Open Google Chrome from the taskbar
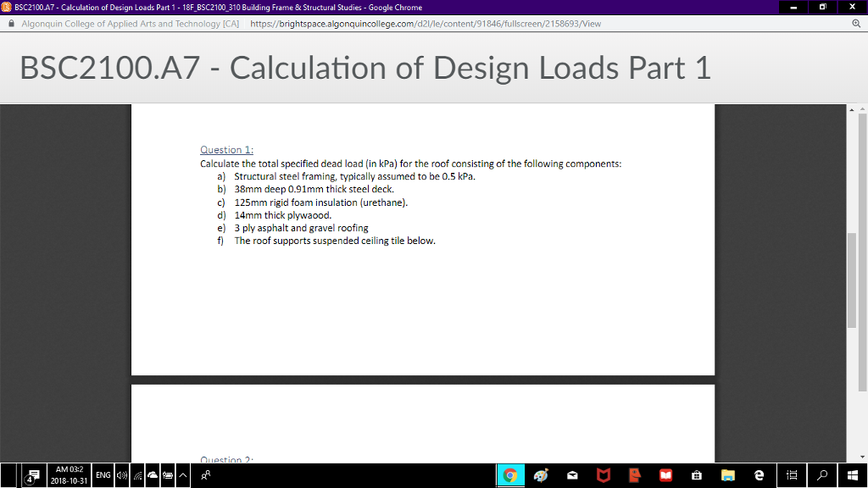The width and height of the screenshot is (868, 488). pyautogui.click(x=511, y=475)
